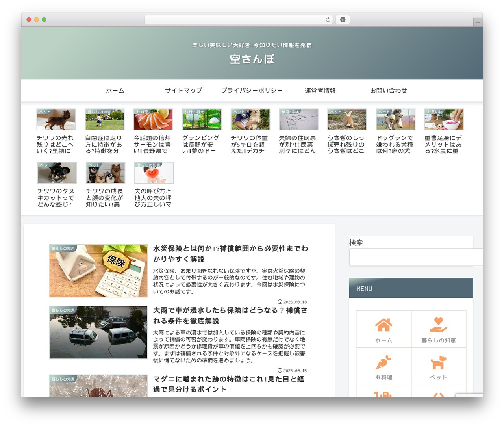Open the flooded cars article thumbnail

98,332
